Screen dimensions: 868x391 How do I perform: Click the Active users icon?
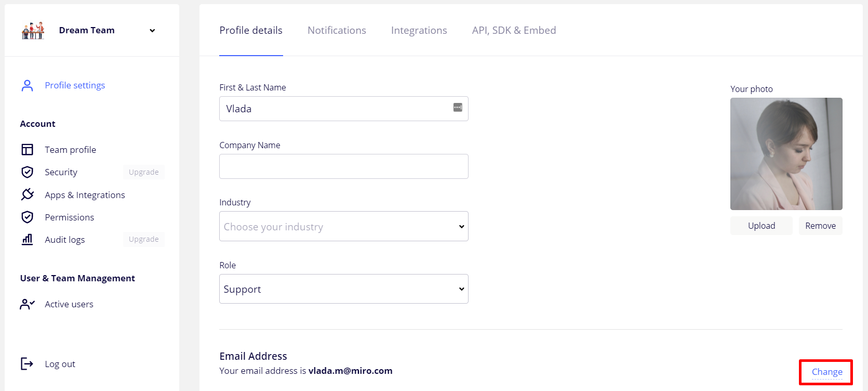pos(27,304)
